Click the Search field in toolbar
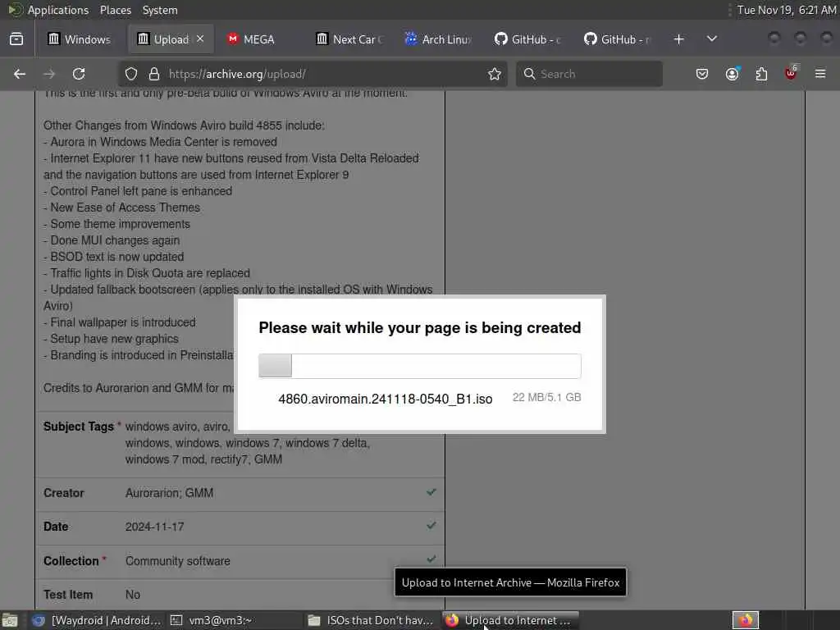This screenshot has height=630, width=840. 589,74
